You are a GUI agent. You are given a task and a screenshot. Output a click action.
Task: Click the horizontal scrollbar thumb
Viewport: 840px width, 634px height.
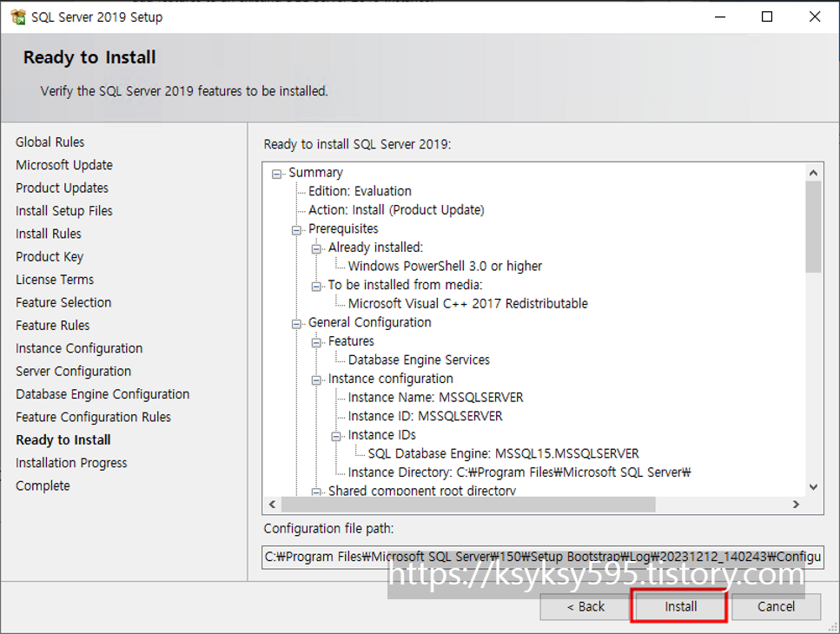click(468, 505)
